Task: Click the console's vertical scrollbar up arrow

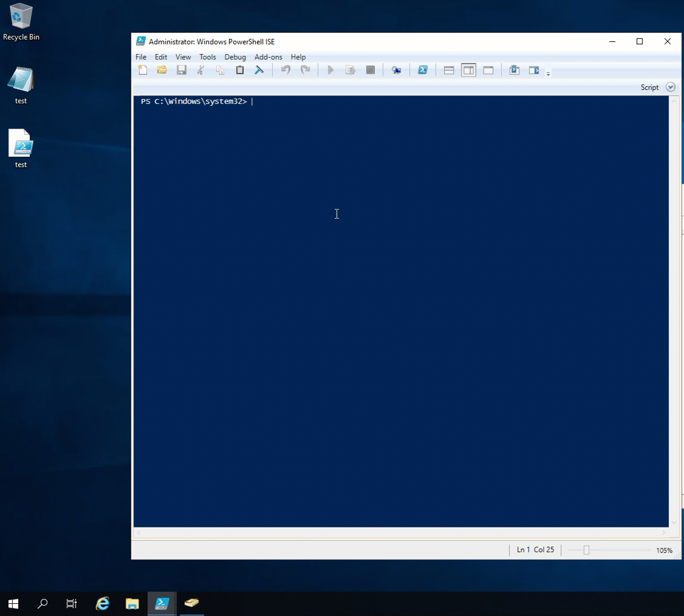Action: click(x=674, y=101)
